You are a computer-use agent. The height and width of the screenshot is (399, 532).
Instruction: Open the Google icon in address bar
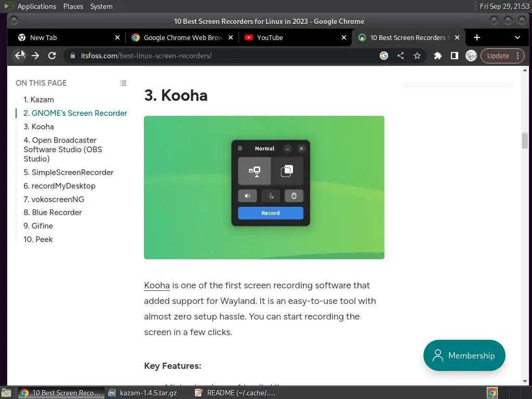384,56
